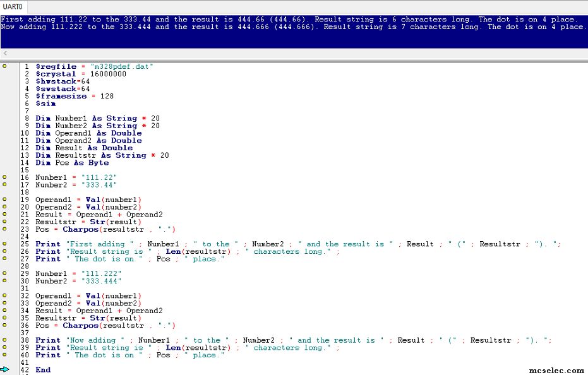Switch to the UART0 tab
Image resolution: width=588 pixels, height=375 pixels.
pyautogui.click(x=13, y=7)
